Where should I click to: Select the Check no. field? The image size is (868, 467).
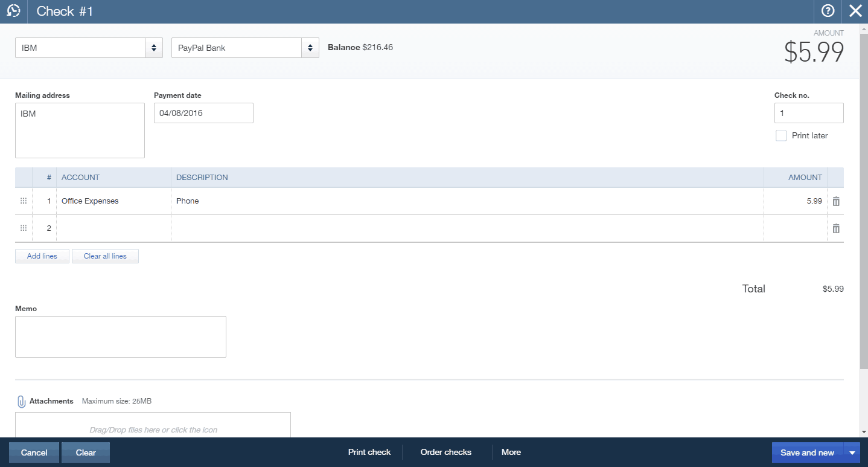click(808, 113)
